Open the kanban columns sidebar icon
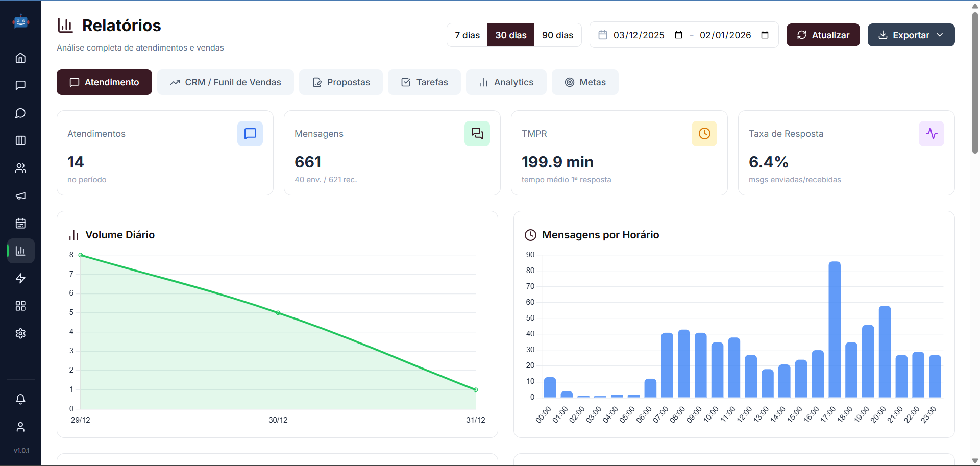This screenshot has width=980, height=466. (x=20, y=141)
